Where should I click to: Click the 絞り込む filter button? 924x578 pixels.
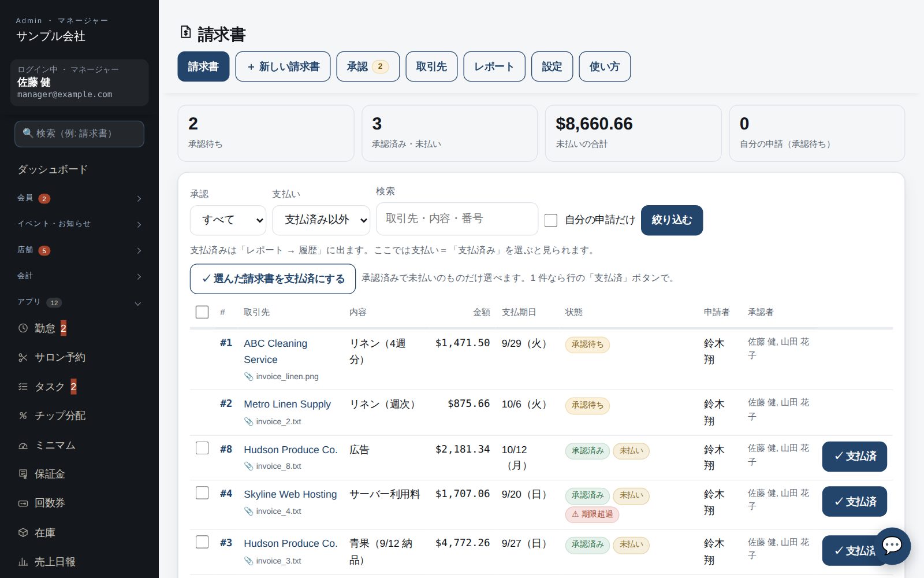672,220
